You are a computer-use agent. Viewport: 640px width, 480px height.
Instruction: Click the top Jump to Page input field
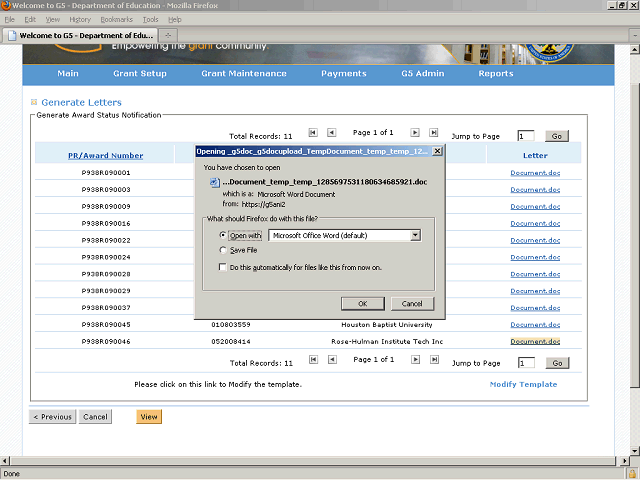click(x=526, y=136)
